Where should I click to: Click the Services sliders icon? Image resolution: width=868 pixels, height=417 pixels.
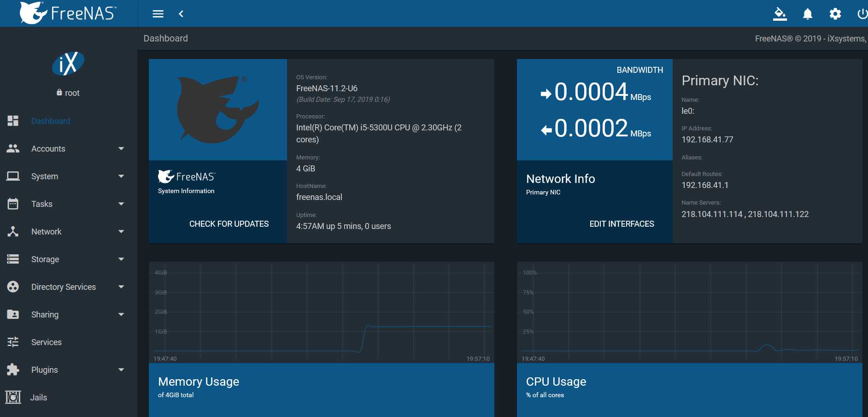click(x=13, y=342)
